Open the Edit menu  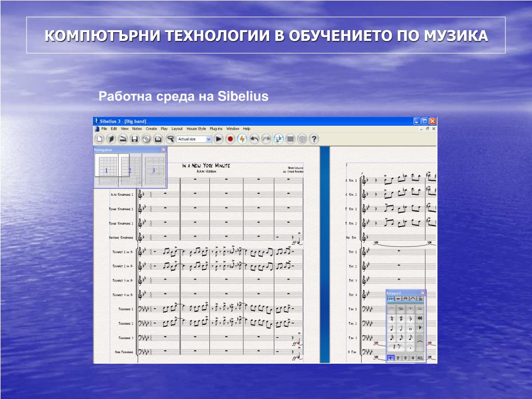(x=114, y=129)
